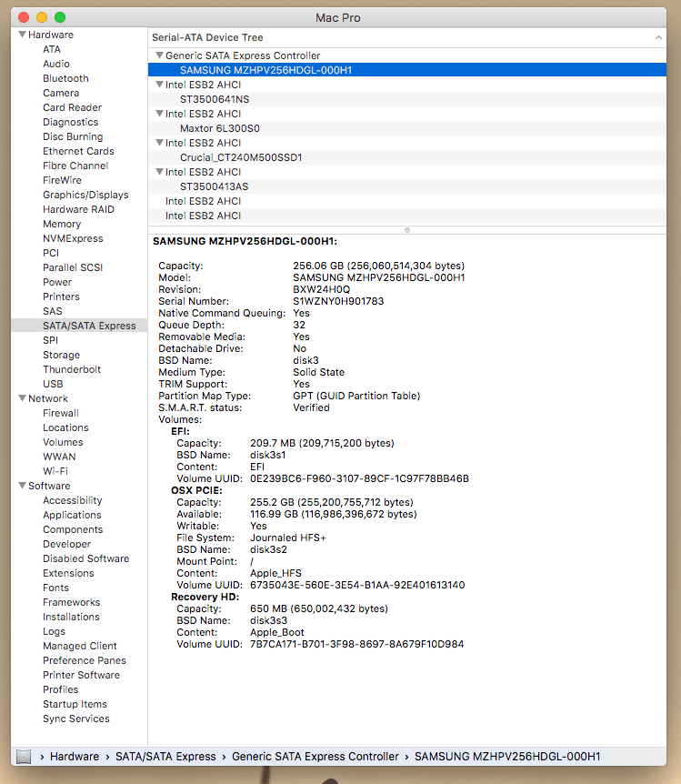Open Card Reader information
Viewport: 681px width, 784px height.
(72, 107)
